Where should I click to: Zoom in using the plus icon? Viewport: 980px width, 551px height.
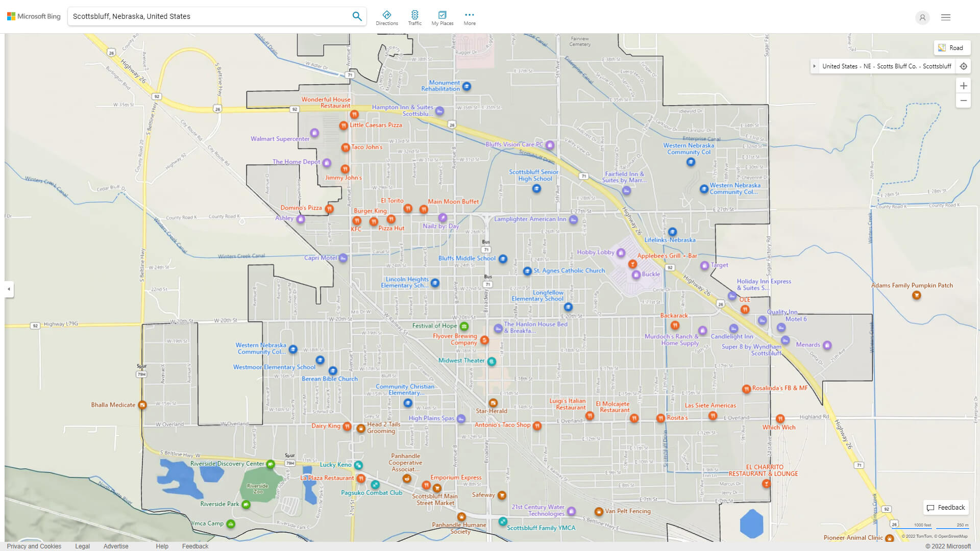pos(964,85)
